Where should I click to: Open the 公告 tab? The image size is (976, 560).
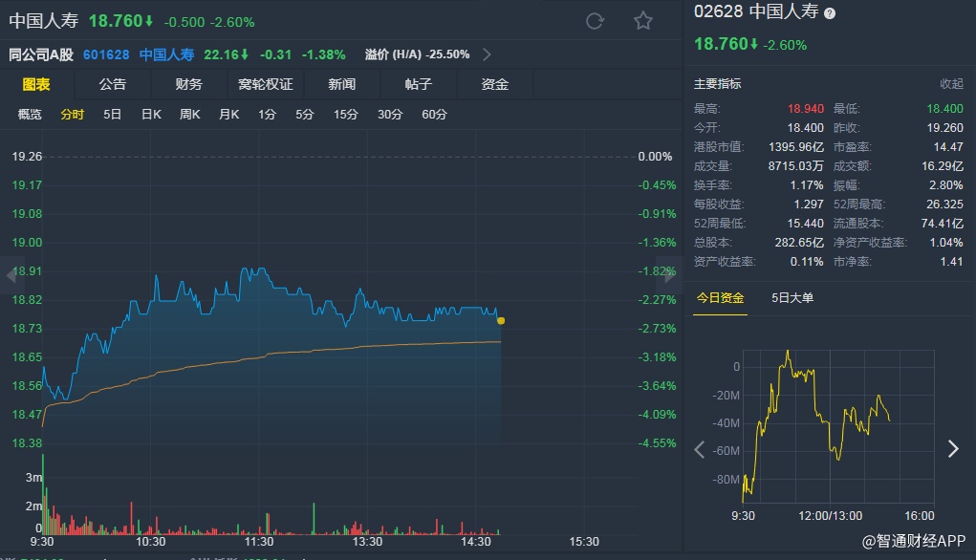(113, 84)
